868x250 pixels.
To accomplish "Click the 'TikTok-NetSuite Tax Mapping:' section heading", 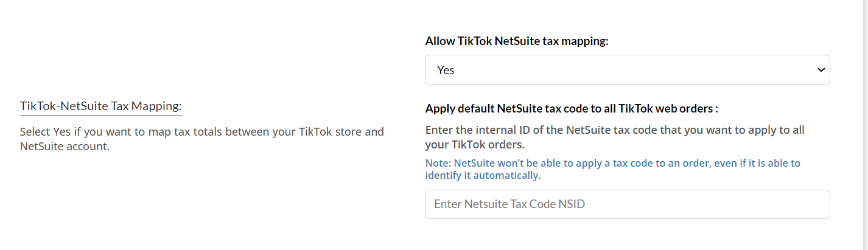I will 100,106.
